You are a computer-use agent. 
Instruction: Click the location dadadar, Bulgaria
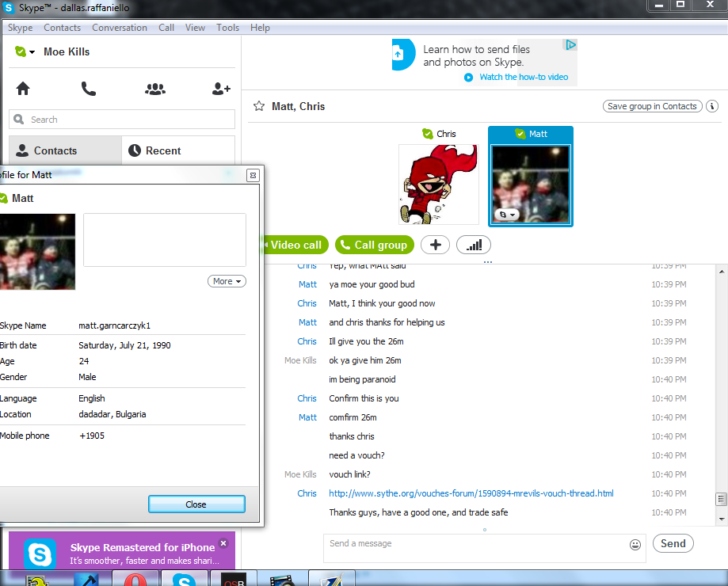click(112, 414)
